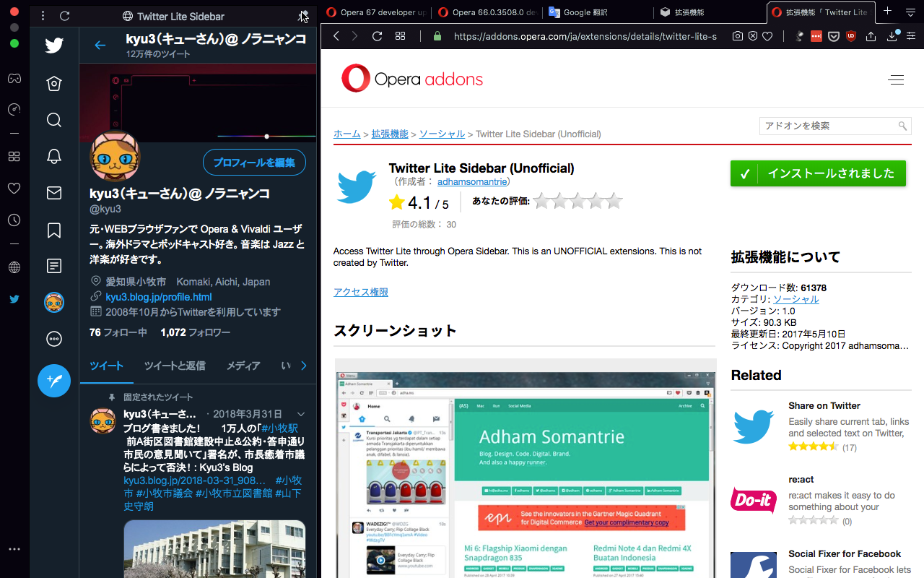Take a snapshot with the camera icon
Screen dimensions: 924x578
pos(737,35)
